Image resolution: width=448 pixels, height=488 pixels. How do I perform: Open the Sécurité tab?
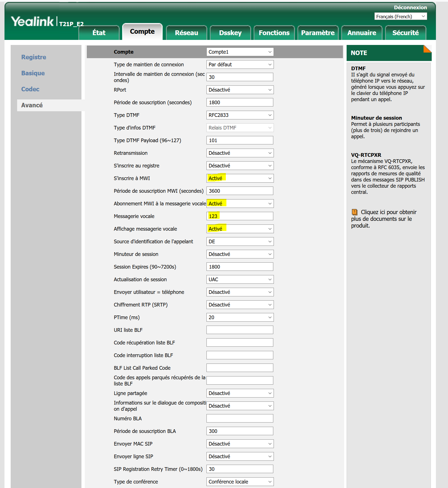coord(405,33)
